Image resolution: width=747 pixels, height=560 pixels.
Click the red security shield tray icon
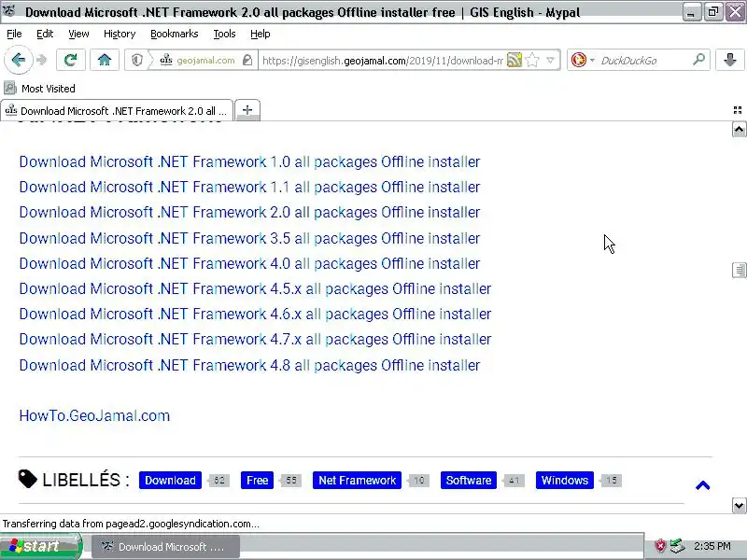tap(660, 546)
